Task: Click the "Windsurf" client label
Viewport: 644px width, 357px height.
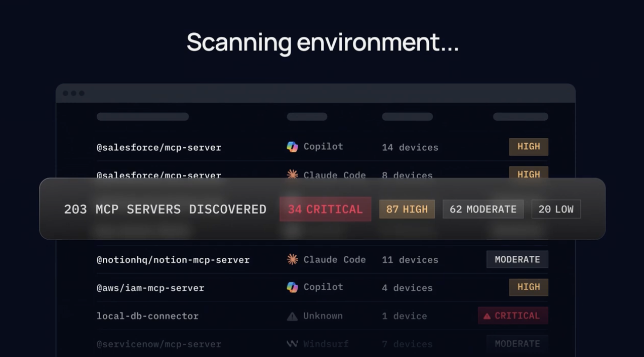Action: [326, 344]
